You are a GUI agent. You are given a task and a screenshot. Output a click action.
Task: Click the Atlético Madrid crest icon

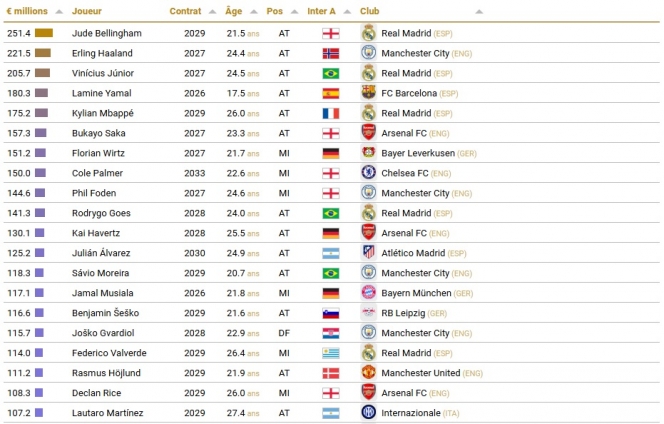click(x=368, y=253)
